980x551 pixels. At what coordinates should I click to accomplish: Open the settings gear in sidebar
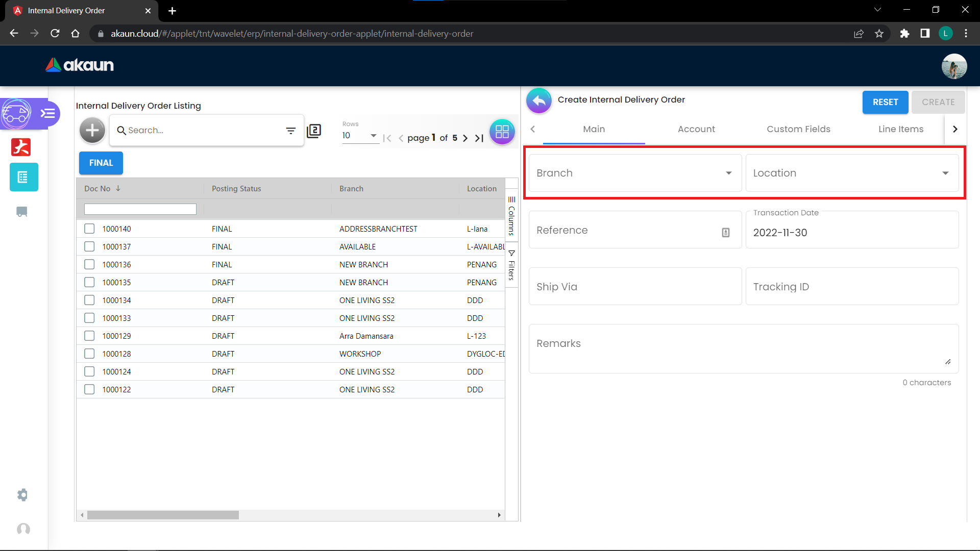(22, 494)
